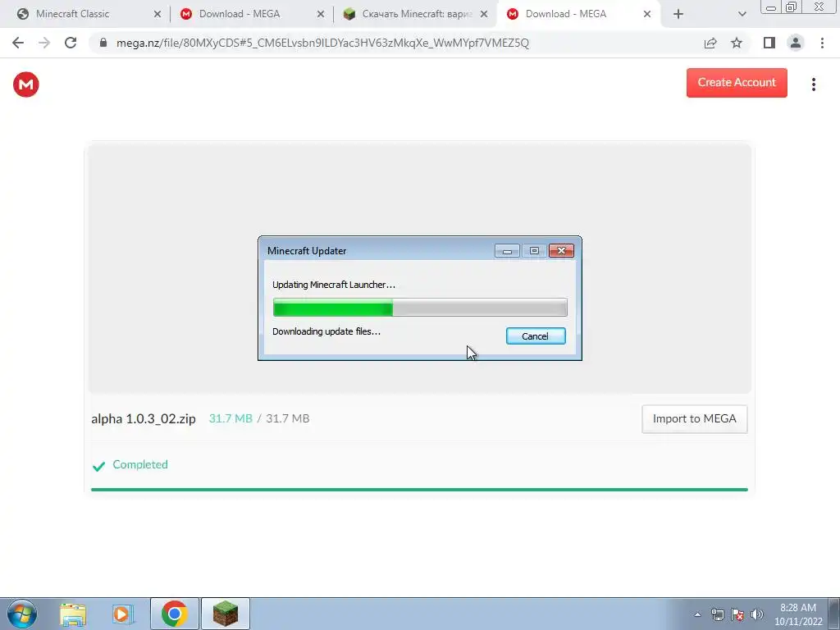Click the Minecraft Updater title bar
This screenshot has height=630, width=840.
[375, 251]
